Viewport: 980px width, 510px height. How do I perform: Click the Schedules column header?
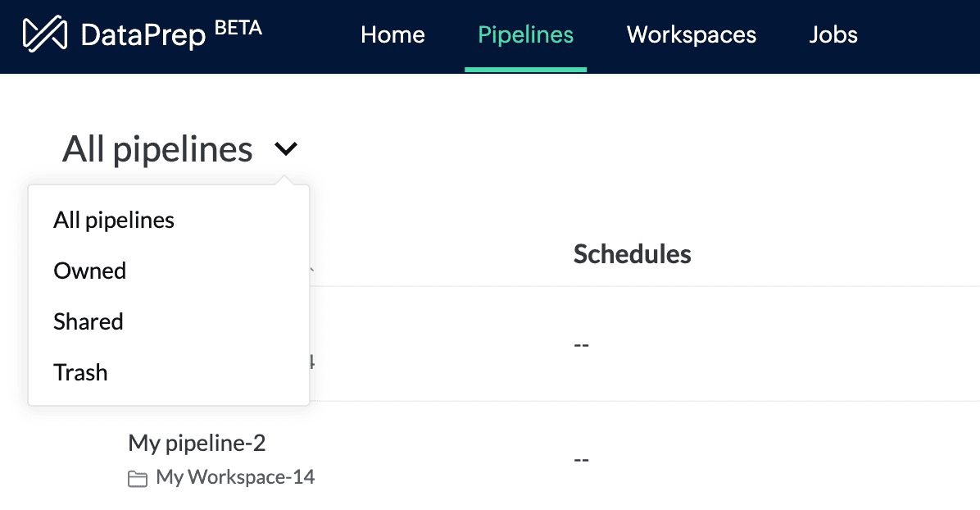632,254
